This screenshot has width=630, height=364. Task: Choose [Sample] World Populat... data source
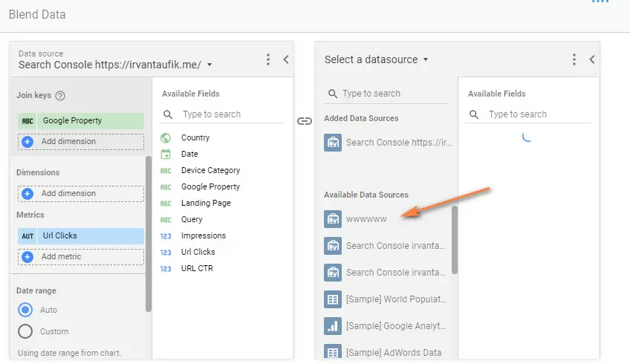coord(387,299)
